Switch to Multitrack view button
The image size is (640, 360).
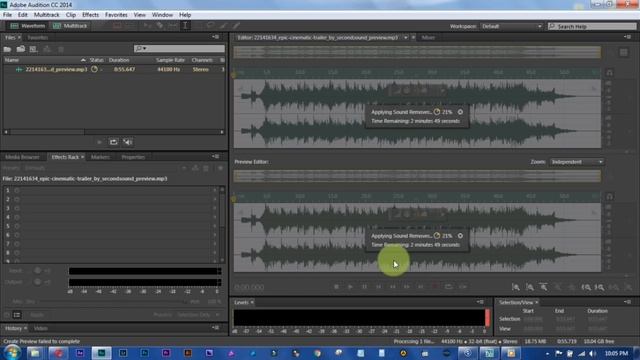pyautogui.click(x=70, y=26)
